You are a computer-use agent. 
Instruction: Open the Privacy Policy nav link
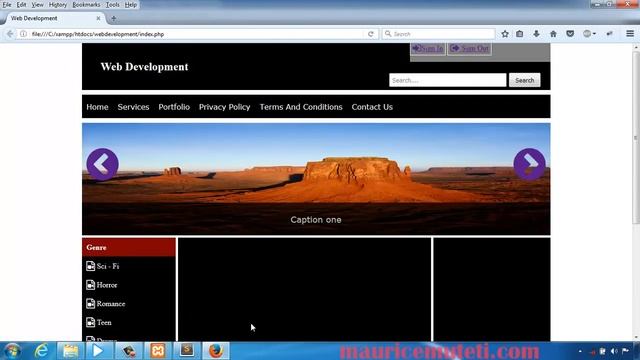[x=224, y=107]
